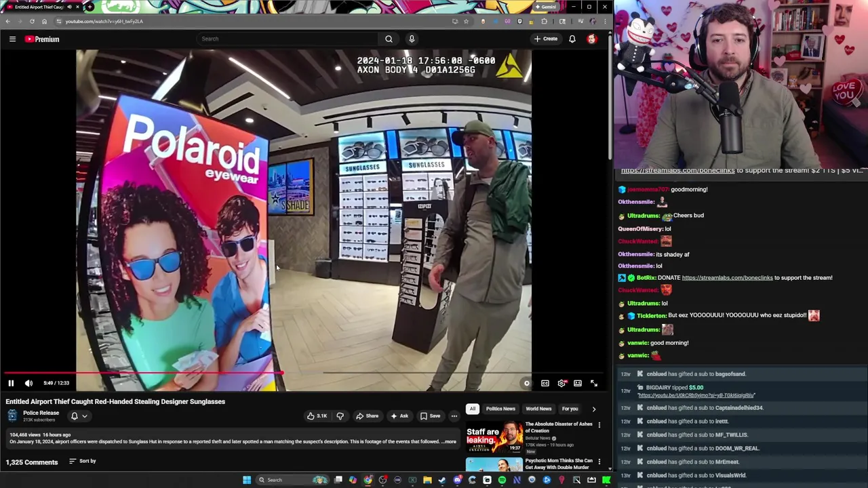Open Spotify from taskbar

502,480
